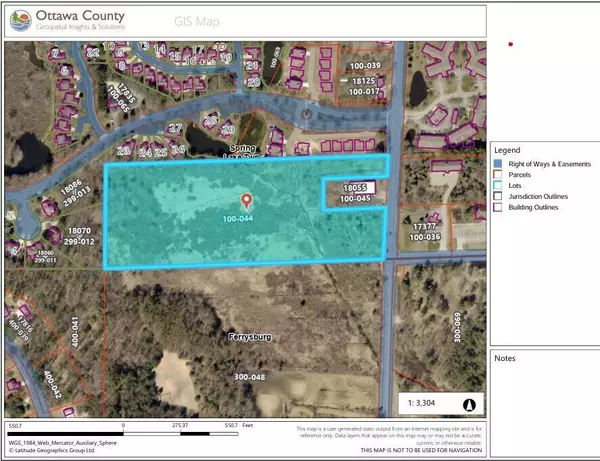The width and height of the screenshot is (600, 461).
Task: Click the 'Notes' heading
Action: (x=505, y=358)
